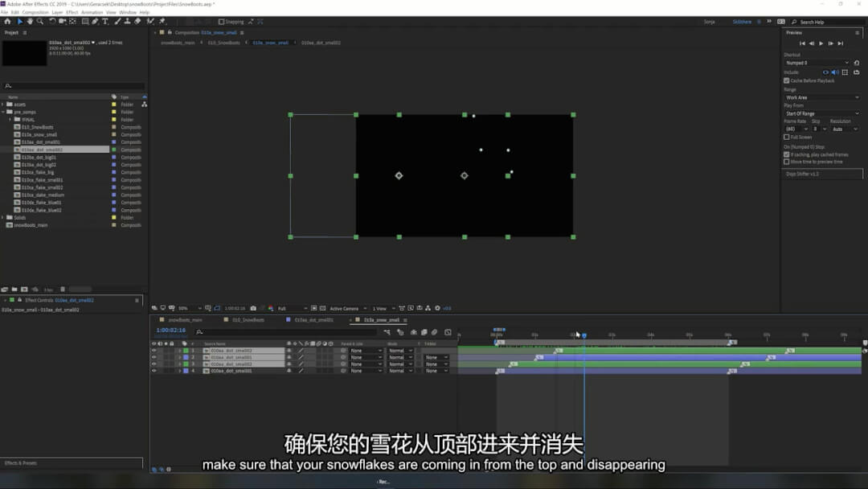The width and height of the screenshot is (868, 489).
Task: Select the Pen tool
Action: (95, 22)
